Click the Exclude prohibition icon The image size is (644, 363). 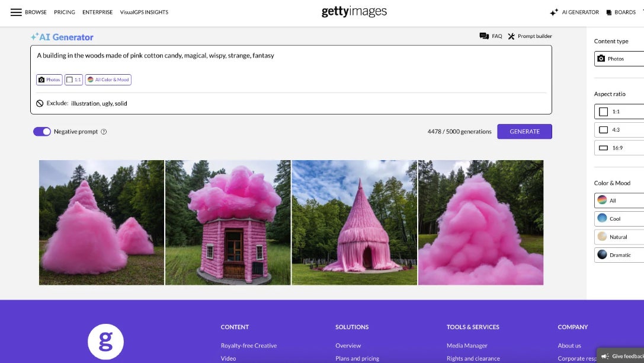pyautogui.click(x=39, y=103)
